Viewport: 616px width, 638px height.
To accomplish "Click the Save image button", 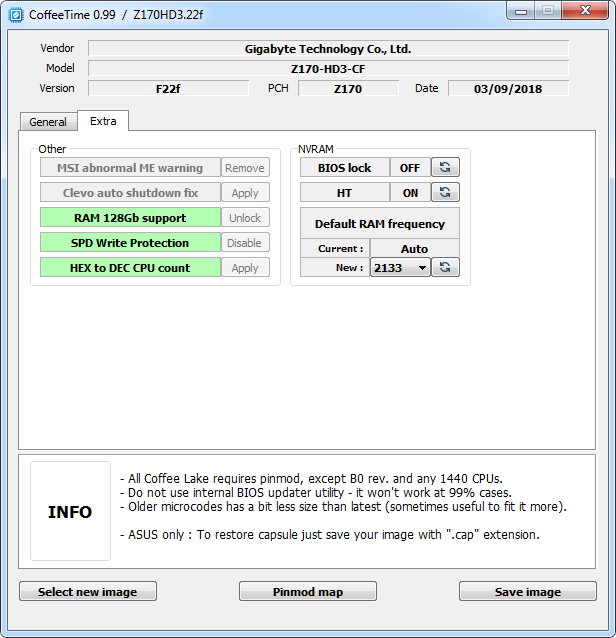I will (x=528, y=591).
